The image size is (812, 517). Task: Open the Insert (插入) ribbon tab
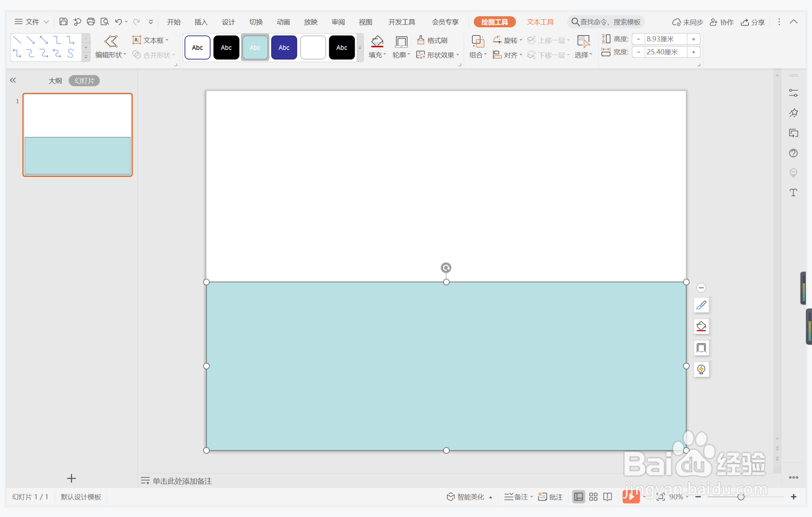(x=201, y=22)
